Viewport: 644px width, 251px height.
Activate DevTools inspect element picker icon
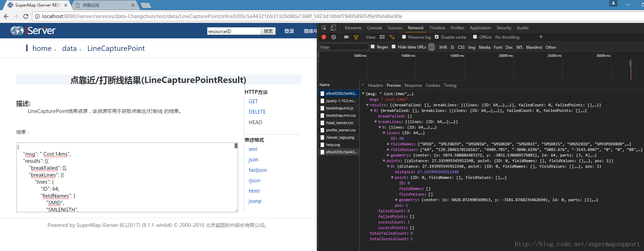tap(324, 28)
